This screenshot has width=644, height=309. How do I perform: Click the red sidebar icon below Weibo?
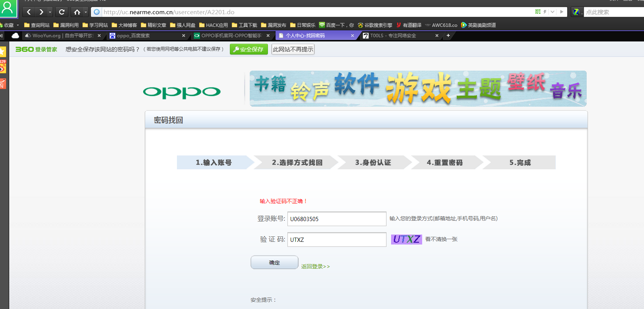(x=3, y=83)
